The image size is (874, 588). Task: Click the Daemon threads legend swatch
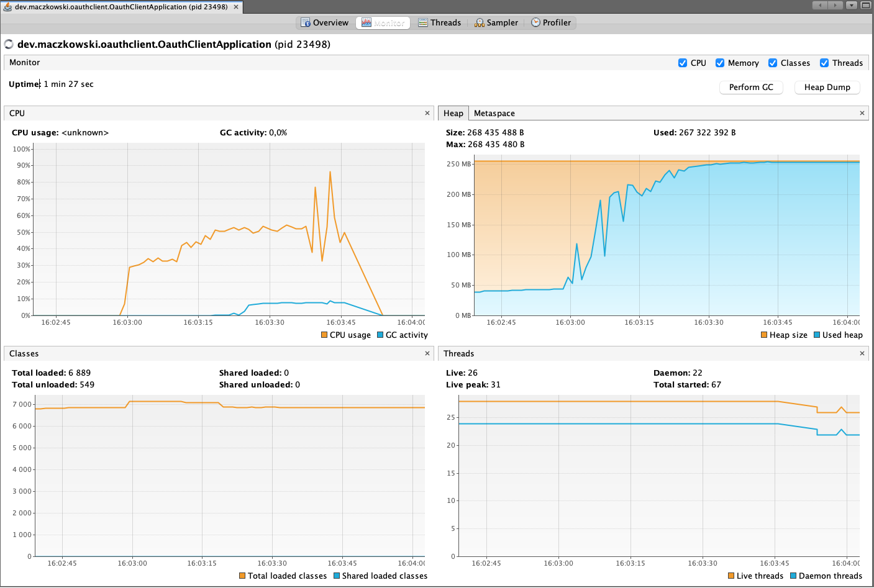pyautogui.click(x=793, y=576)
